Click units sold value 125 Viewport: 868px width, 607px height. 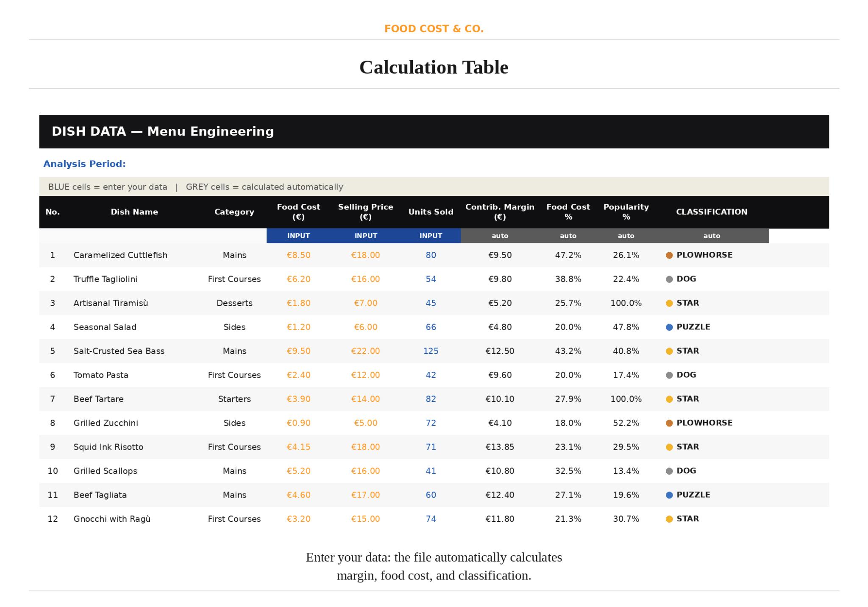click(x=431, y=351)
